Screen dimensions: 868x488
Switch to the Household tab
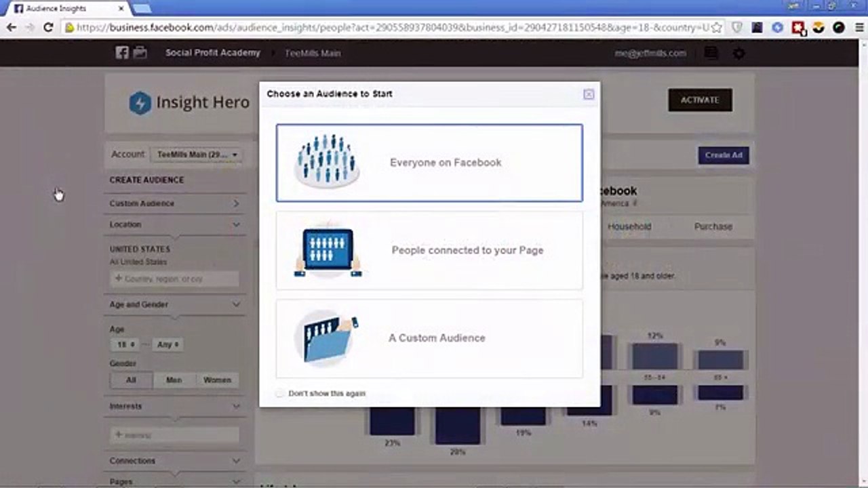pyautogui.click(x=629, y=226)
